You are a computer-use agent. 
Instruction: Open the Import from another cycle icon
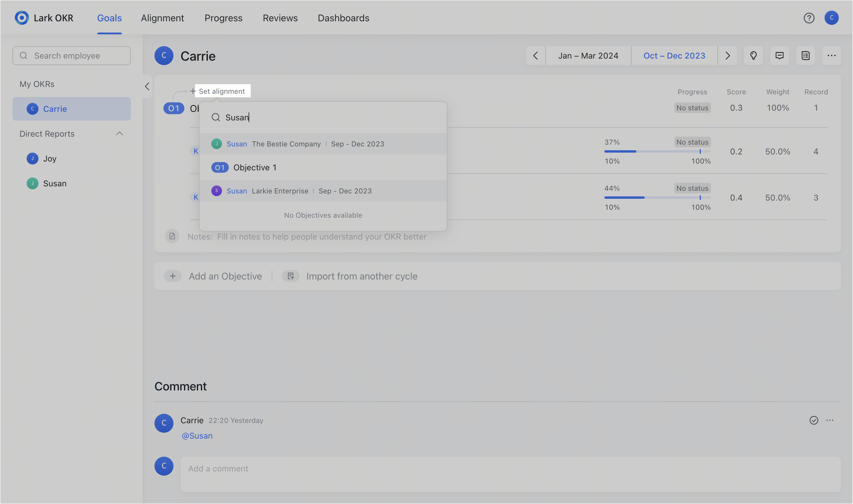point(291,276)
